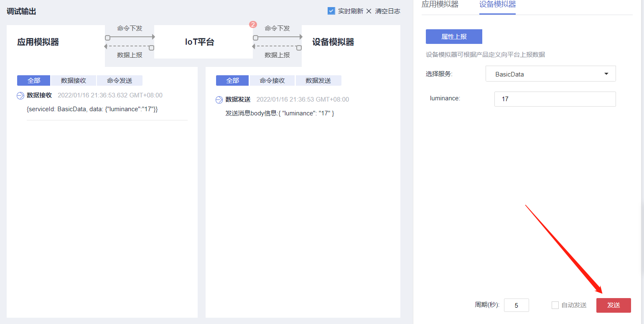Click the 命令下发 label between 应用模拟器 and IoT平台
The width and height of the screenshot is (644, 324).
(x=130, y=28)
